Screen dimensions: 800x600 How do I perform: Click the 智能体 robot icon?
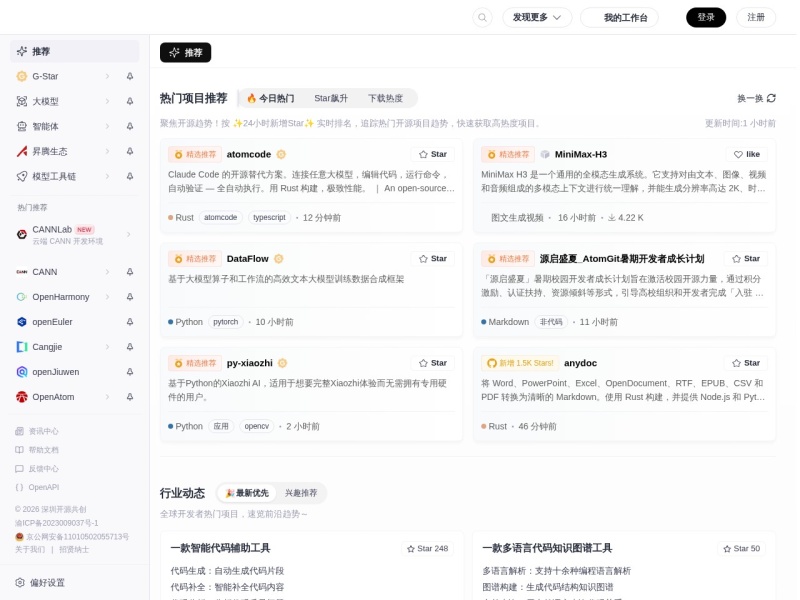coord(21,126)
